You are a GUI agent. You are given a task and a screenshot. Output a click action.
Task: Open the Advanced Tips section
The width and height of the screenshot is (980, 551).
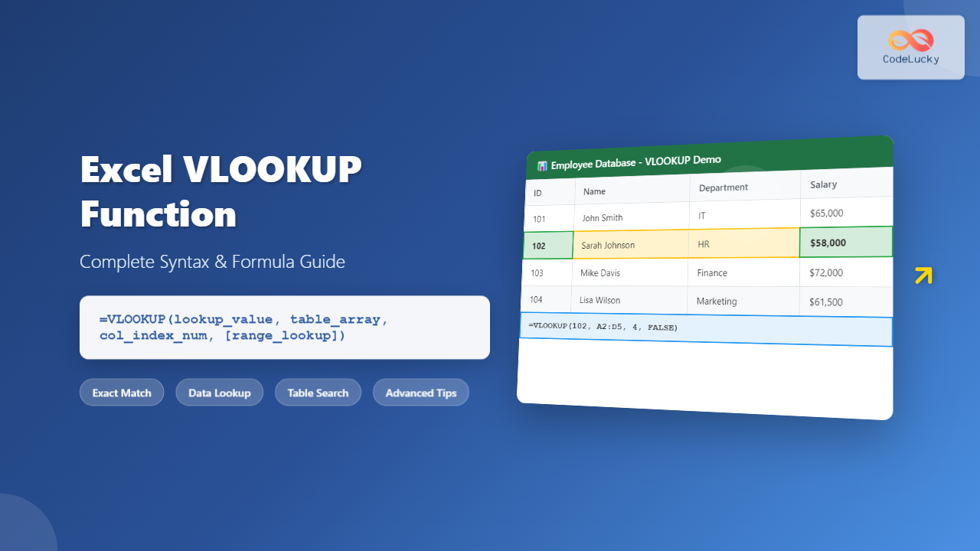point(420,392)
